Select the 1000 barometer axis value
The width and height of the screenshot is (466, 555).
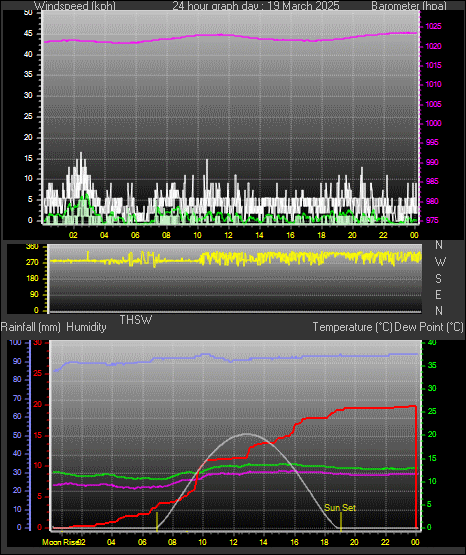[x=433, y=124]
